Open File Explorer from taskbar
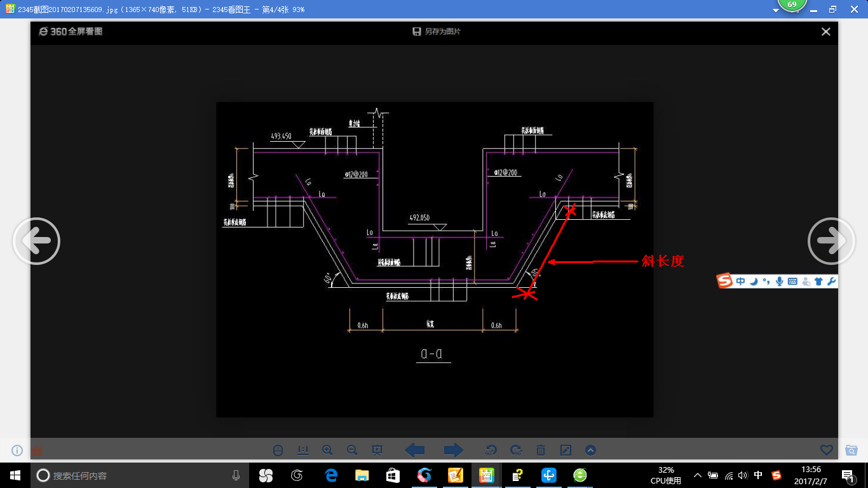Screen dimensions: 868x488 [x=362, y=475]
